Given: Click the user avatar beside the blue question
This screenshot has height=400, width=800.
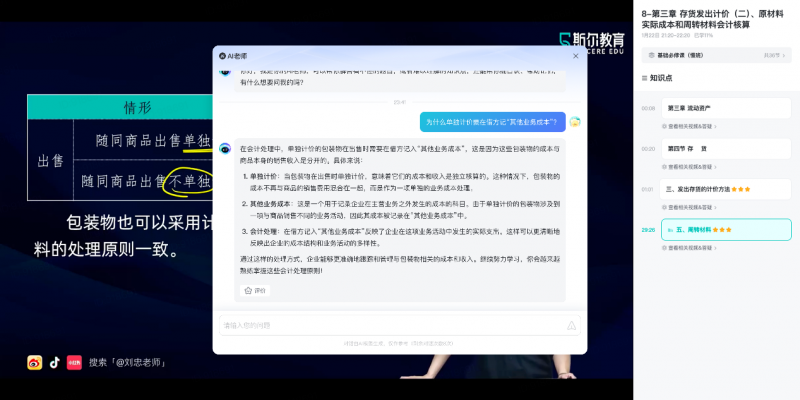Looking at the screenshot, I should click(575, 122).
